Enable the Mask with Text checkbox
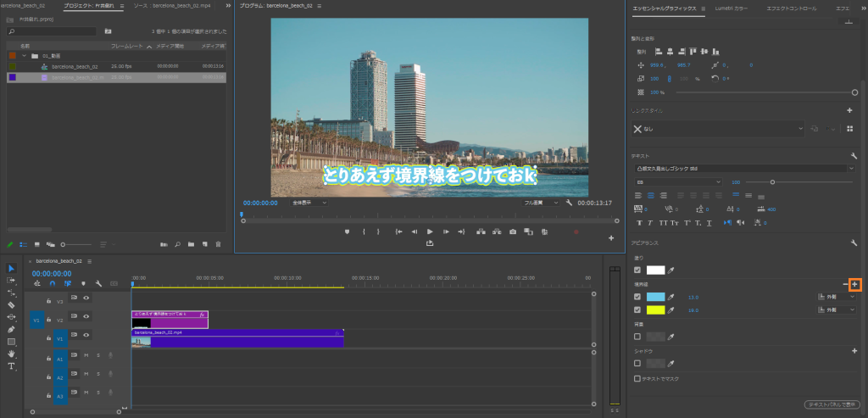The image size is (868, 418). click(637, 379)
